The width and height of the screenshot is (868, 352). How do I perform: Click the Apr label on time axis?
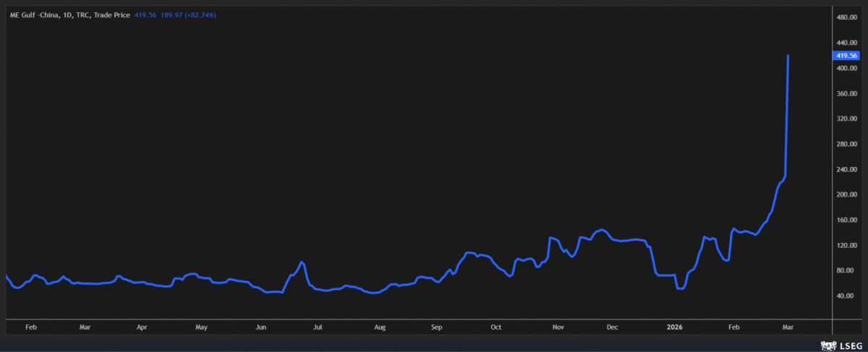click(x=142, y=326)
